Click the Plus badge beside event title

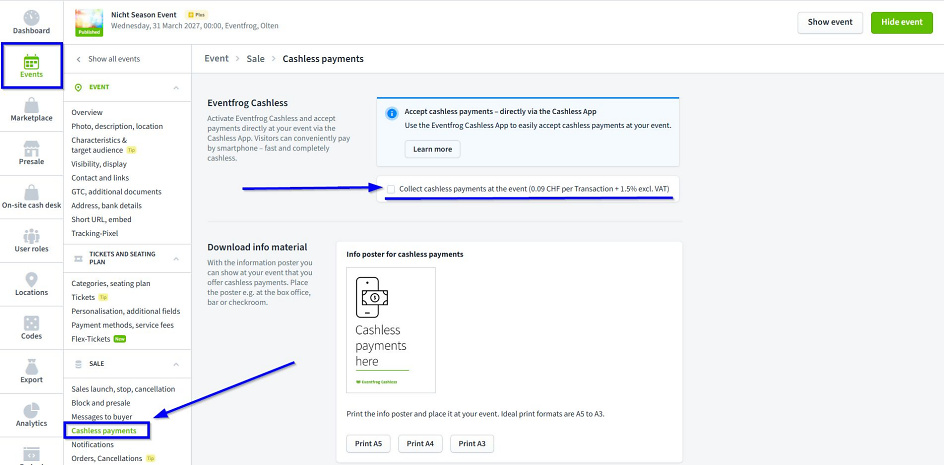tap(196, 14)
